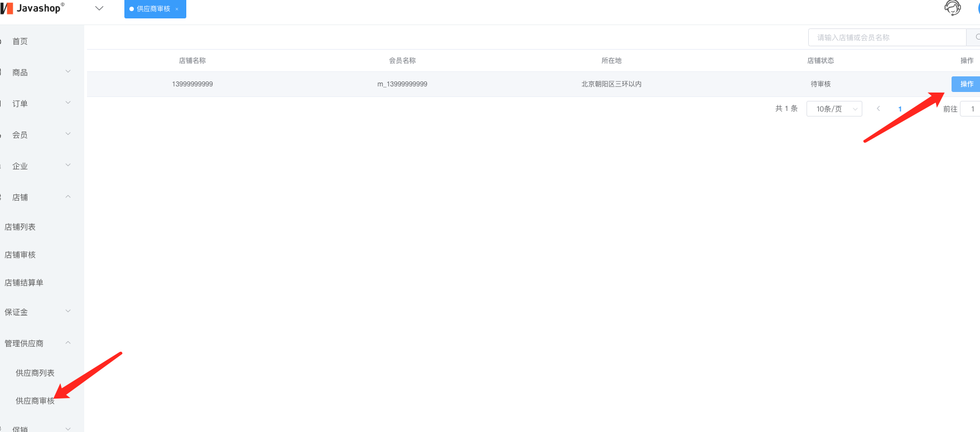Collapse the 管理供应商 sidebar menu
The height and width of the screenshot is (432, 980).
[x=42, y=343]
